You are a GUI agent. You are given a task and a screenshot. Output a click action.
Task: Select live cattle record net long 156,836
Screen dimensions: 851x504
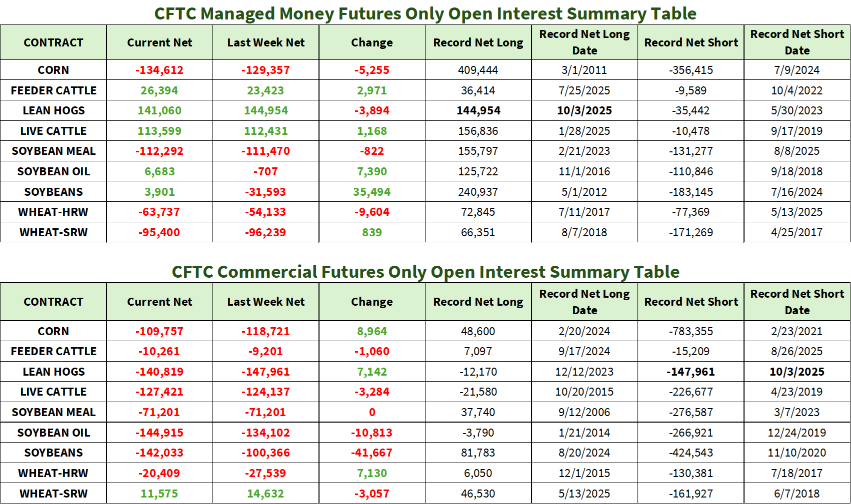(478, 131)
